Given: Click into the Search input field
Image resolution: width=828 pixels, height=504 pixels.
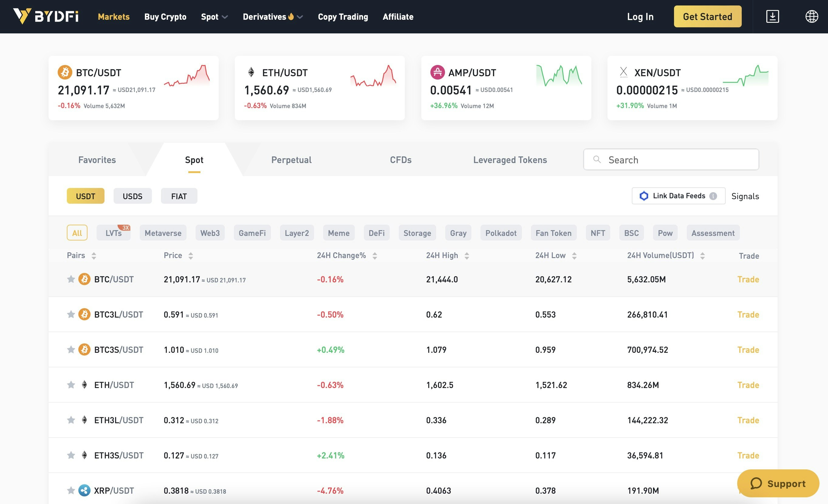Looking at the screenshot, I should click(x=671, y=159).
